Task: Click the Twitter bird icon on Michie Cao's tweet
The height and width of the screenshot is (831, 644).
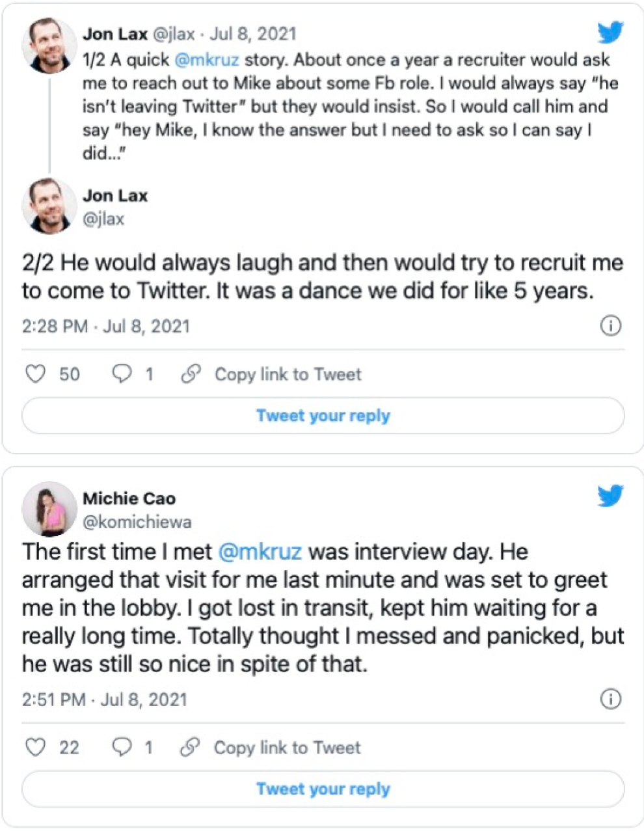Action: 610,496
